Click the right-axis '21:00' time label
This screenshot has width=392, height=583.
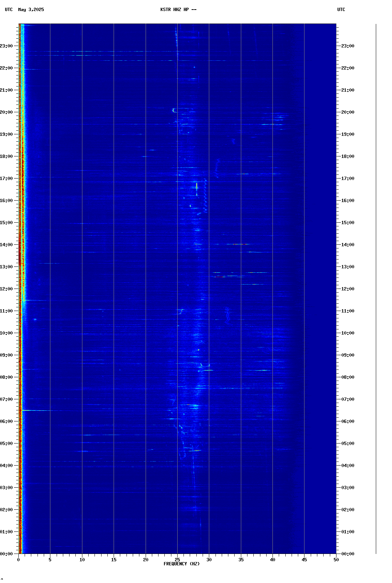pos(348,90)
